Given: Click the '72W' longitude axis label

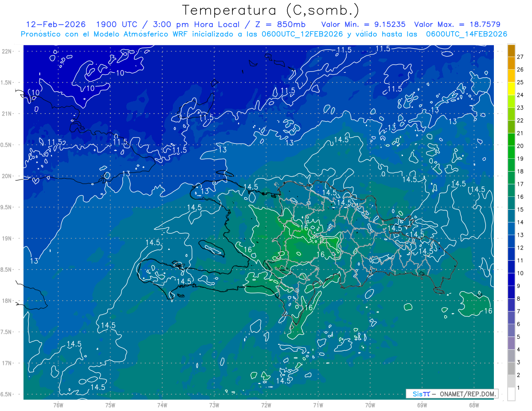Looking at the screenshot, I should tap(266, 405).
